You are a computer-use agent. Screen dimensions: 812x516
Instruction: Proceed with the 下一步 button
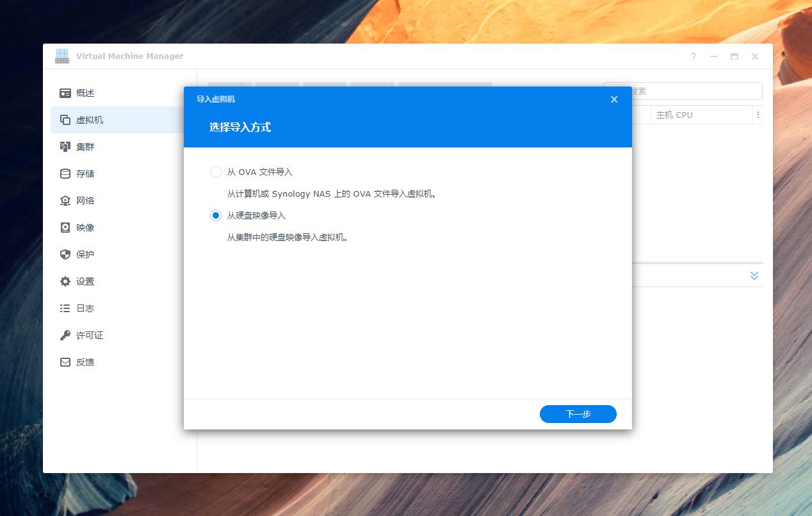click(578, 413)
